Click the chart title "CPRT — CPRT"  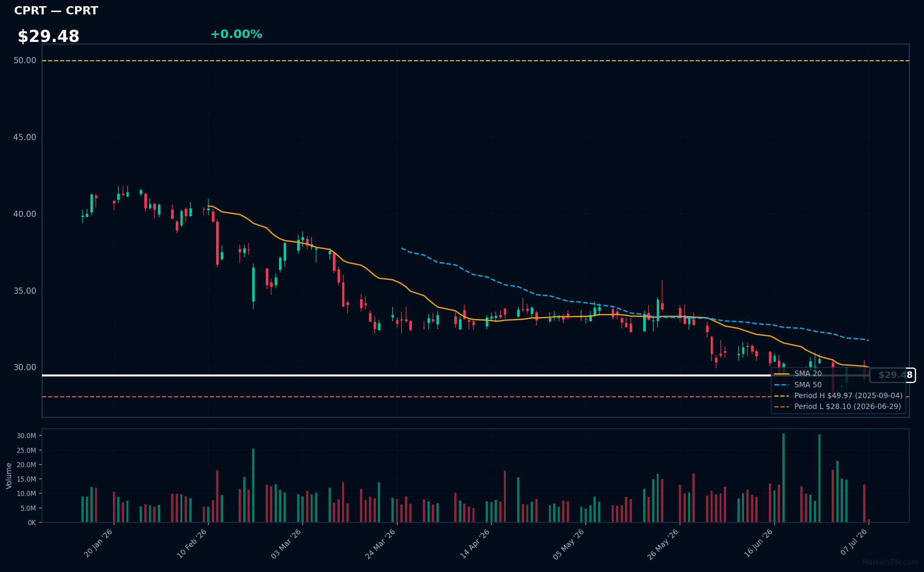(56, 11)
